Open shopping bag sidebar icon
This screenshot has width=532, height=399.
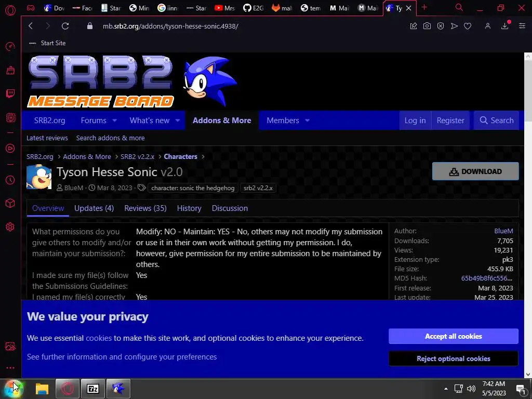[10, 70]
